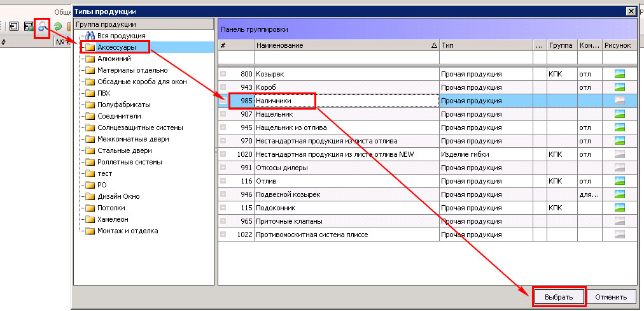
Task: Sort by the Наименование column header
Action: click(x=347, y=46)
